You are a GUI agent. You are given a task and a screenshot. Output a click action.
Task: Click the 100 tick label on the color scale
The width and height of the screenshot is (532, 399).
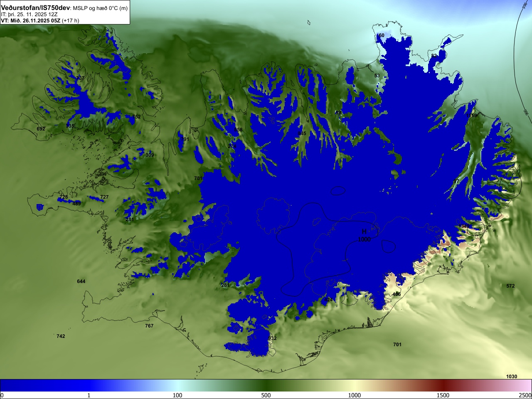pos(177,395)
